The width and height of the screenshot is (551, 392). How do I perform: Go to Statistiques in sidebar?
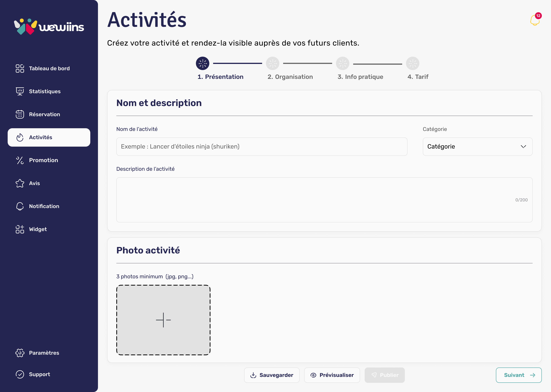(49, 91)
